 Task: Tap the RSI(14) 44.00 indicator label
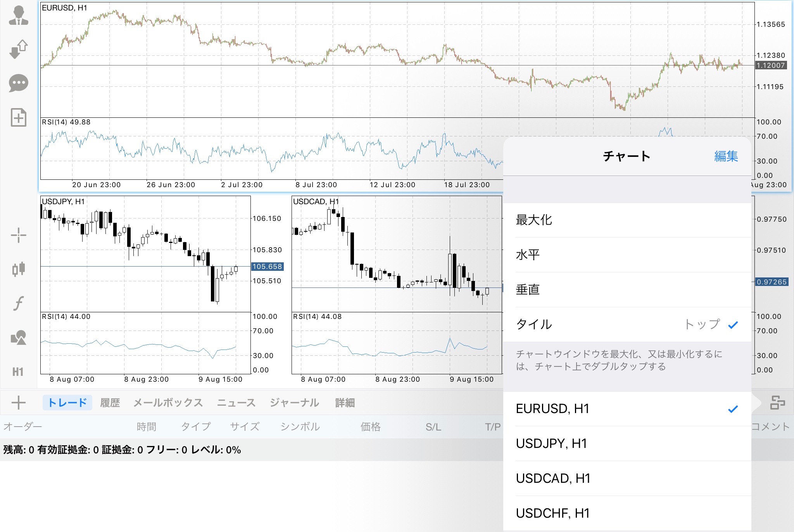[x=66, y=317]
